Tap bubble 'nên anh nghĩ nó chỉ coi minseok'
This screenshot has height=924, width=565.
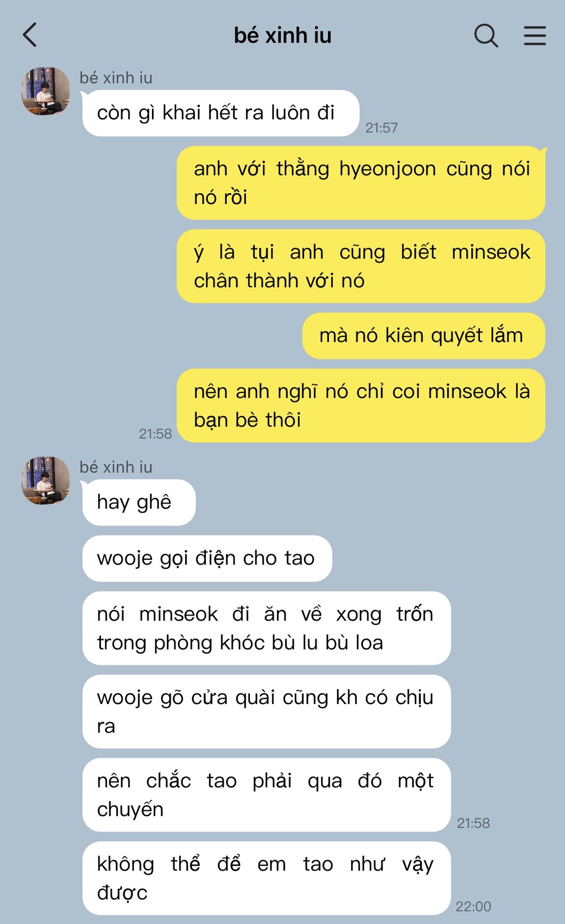[361, 406]
